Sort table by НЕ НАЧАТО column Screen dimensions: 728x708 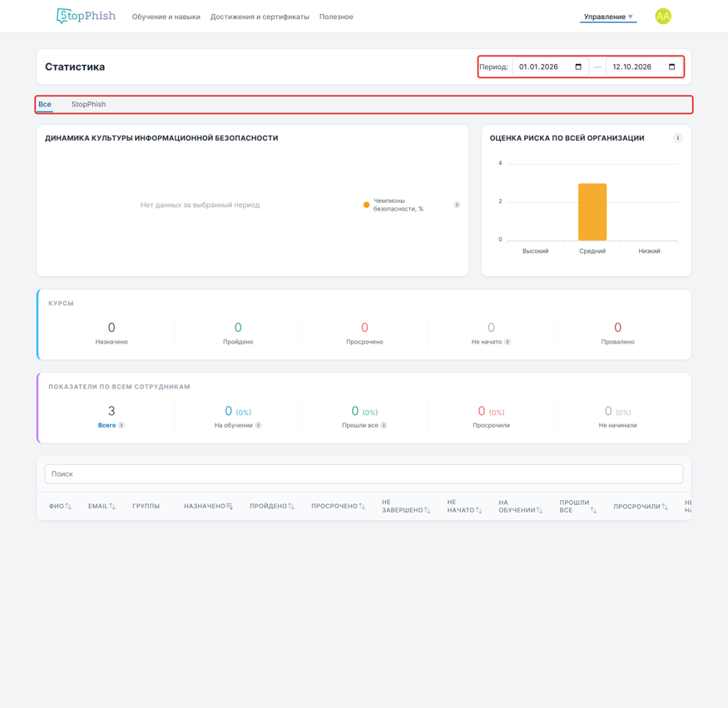(x=478, y=510)
